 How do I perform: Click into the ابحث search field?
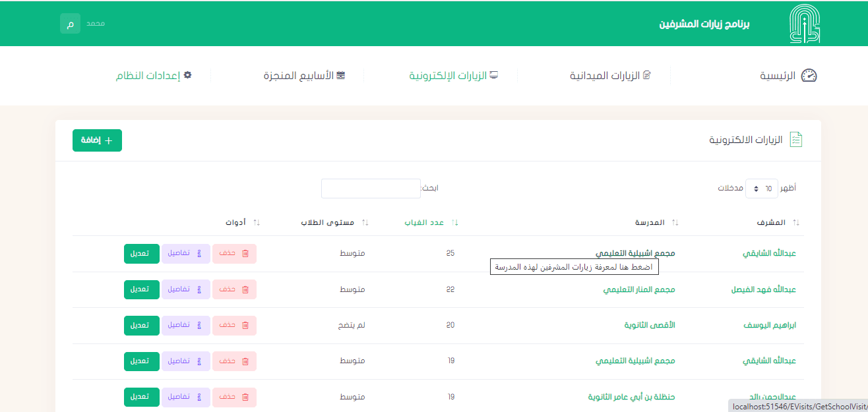tap(371, 189)
